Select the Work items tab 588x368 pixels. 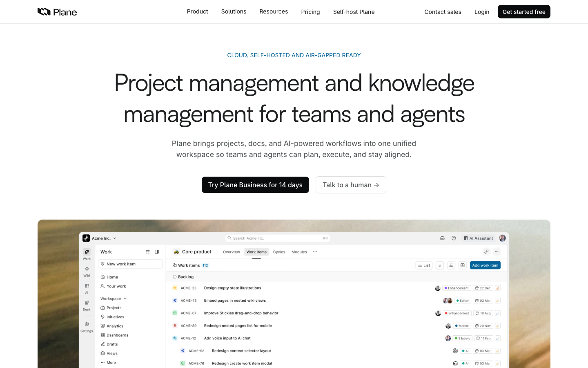[256, 252]
